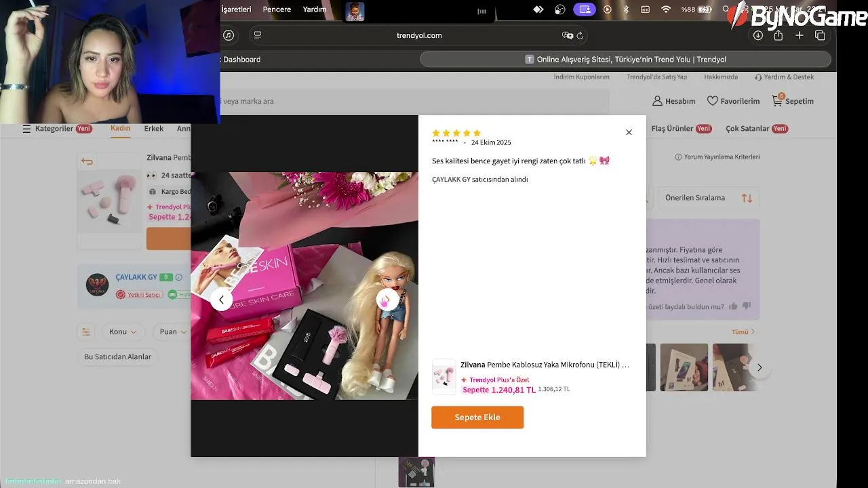Open İndirim Kuponlarım link

tap(582, 77)
